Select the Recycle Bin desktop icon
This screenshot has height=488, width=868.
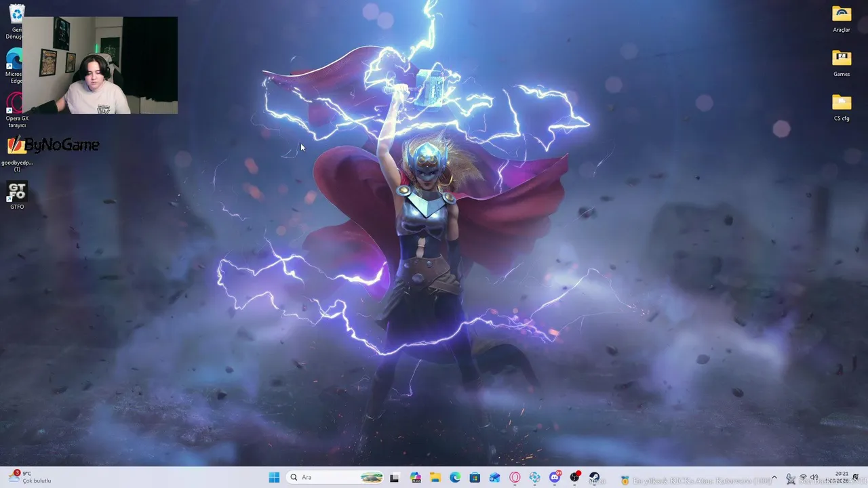click(x=16, y=22)
